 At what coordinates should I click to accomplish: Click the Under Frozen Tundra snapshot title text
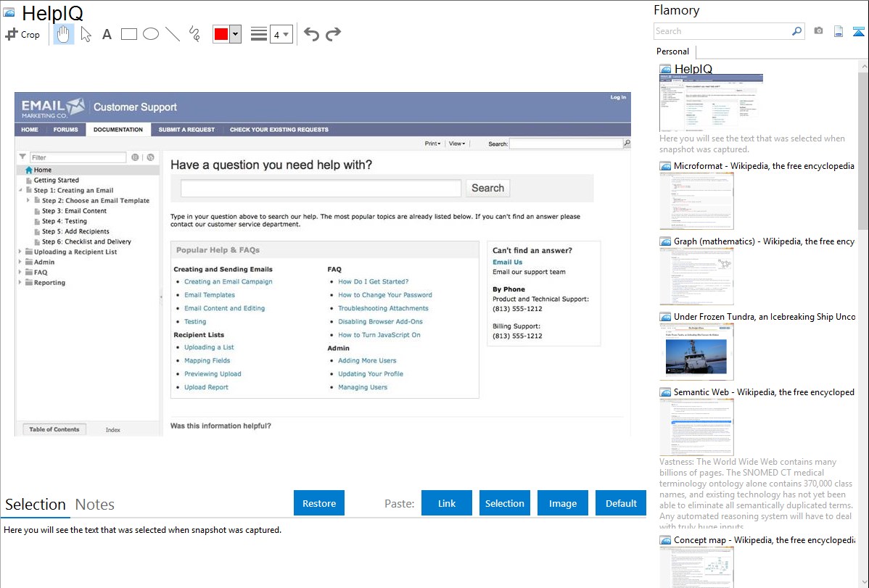[x=765, y=317]
